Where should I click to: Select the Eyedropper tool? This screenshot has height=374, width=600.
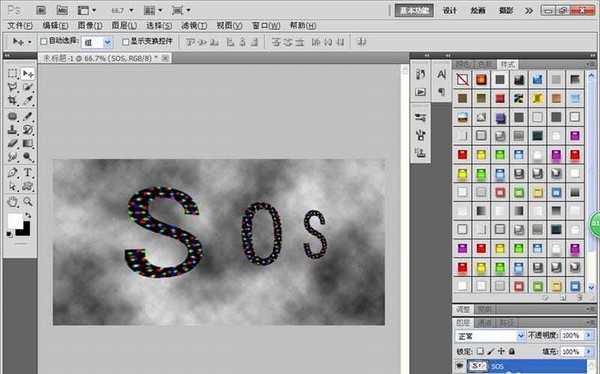[28, 100]
